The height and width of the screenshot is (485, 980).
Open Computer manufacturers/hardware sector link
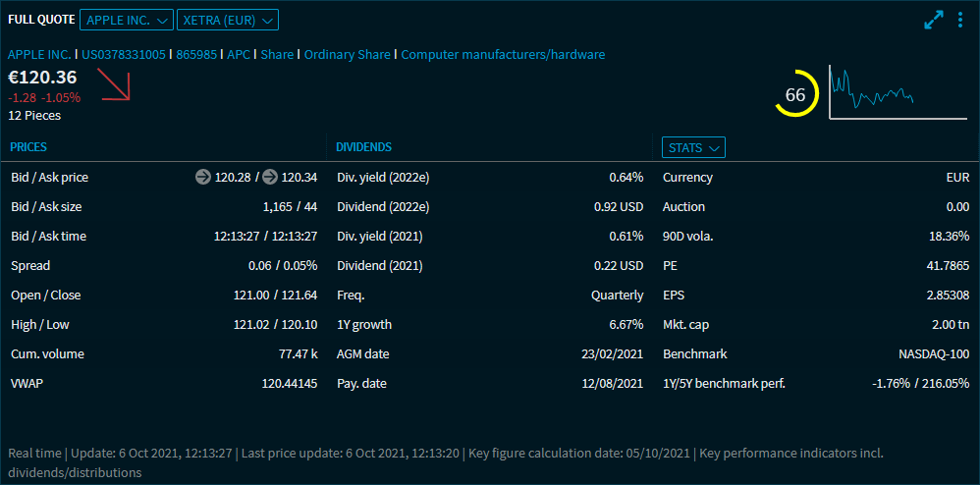(503, 55)
